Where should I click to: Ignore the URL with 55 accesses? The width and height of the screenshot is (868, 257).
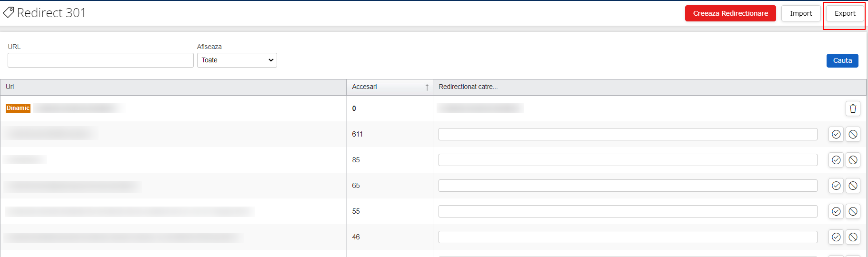click(x=853, y=211)
